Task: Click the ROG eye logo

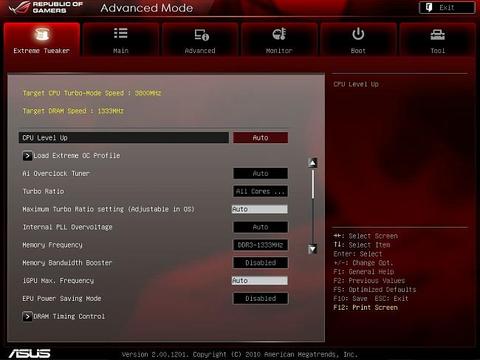Action: 19,8
